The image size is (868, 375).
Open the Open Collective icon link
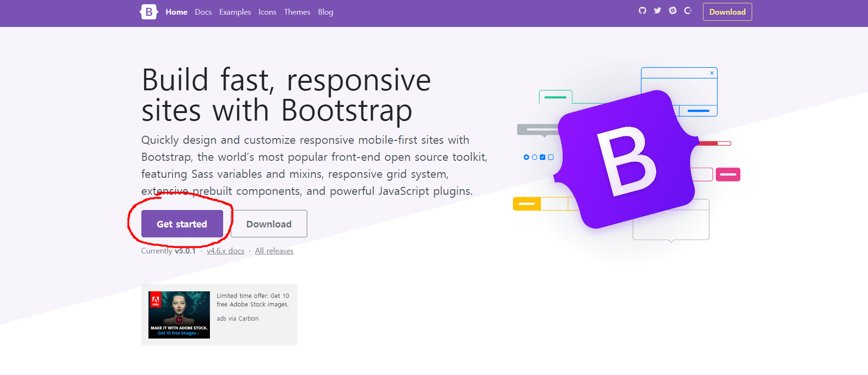[687, 10]
